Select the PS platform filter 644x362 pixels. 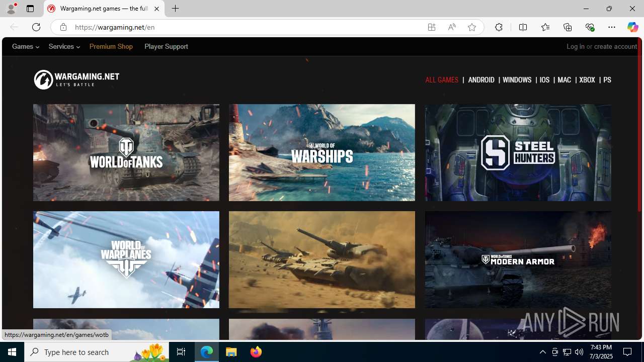point(607,80)
